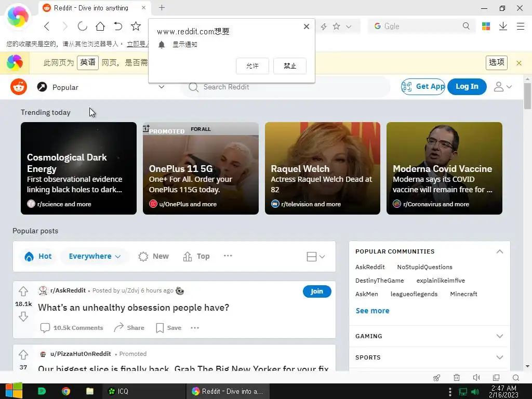
Task: Expand the Gaming communities section
Action: click(499, 336)
